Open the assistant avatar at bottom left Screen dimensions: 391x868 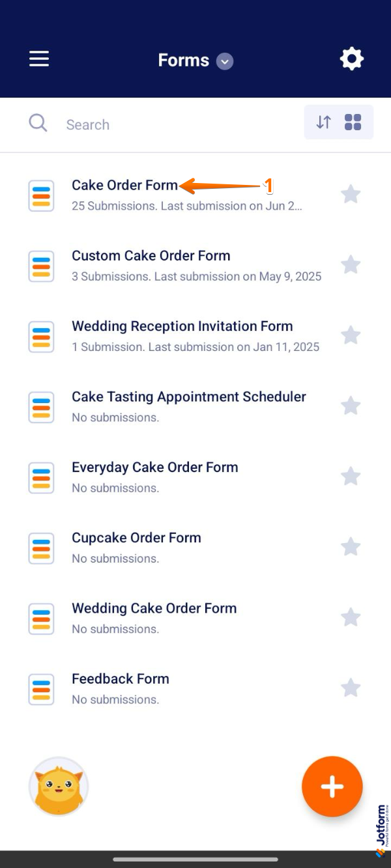click(x=59, y=786)
